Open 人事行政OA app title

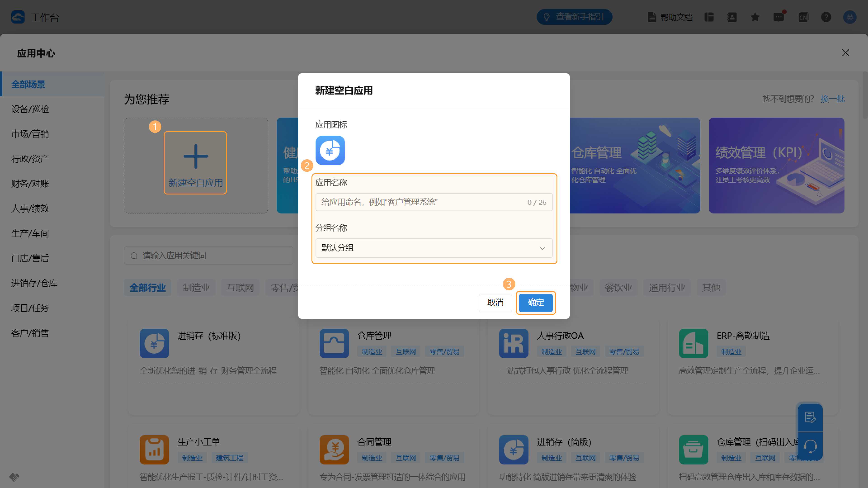click(x=560, y=336)
